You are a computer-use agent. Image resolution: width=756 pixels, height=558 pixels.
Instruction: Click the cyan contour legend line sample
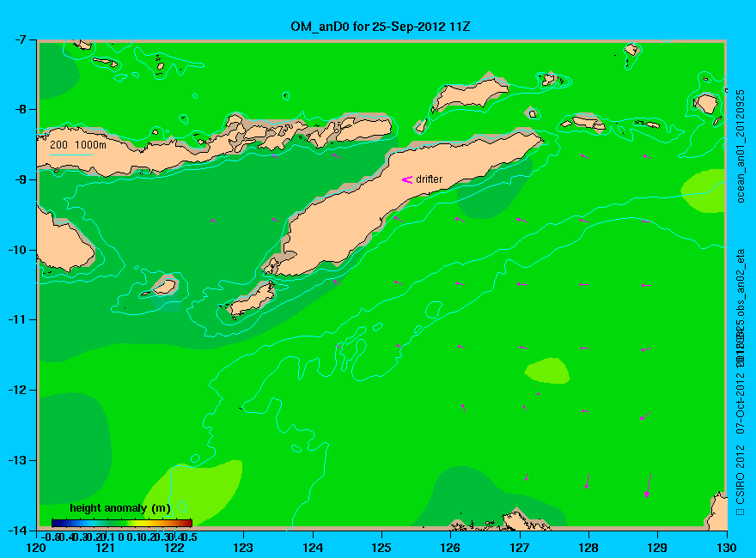click(x=70, y=155)
